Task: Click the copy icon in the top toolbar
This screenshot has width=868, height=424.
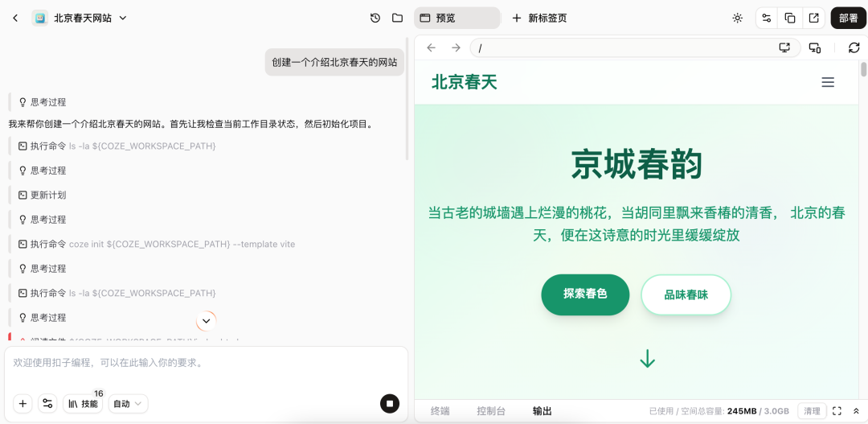Action: click(x=790, y=18)
